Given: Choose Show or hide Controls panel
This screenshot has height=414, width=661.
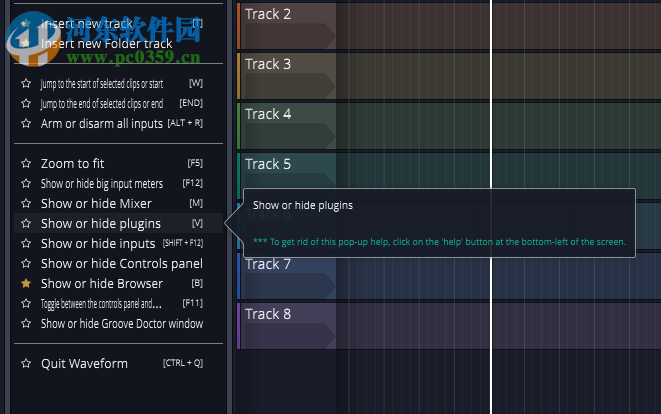Looking at the screenshot, I should click(118, 263).
